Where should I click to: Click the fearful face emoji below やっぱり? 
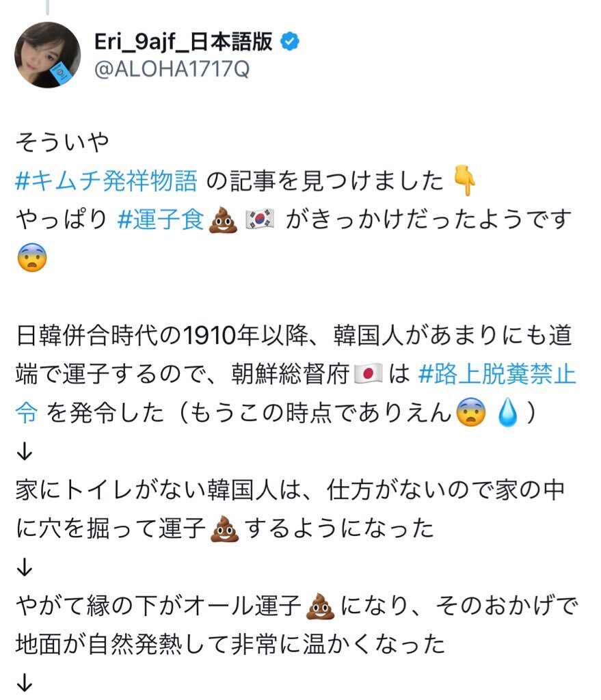[32, 258]
